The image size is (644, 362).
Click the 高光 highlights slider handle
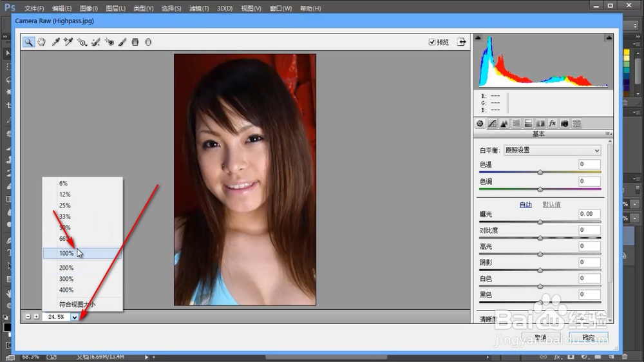pyautogui.click(x=540, y=254)
